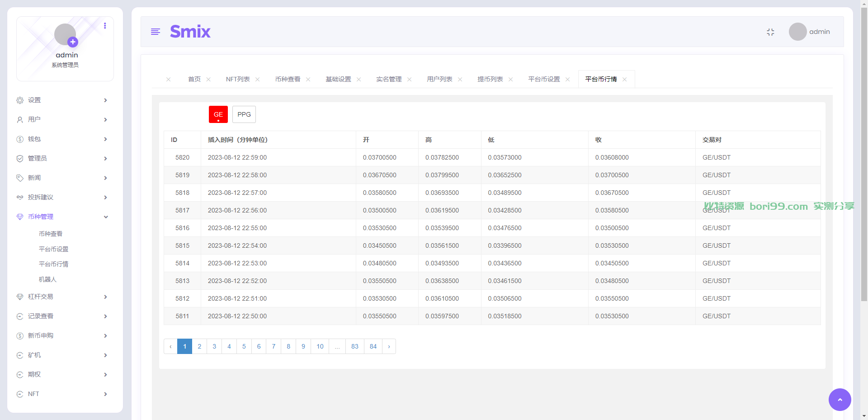Expand the NFT menu chevron
Screen dimensions: 868x420
tap(105, 394)
